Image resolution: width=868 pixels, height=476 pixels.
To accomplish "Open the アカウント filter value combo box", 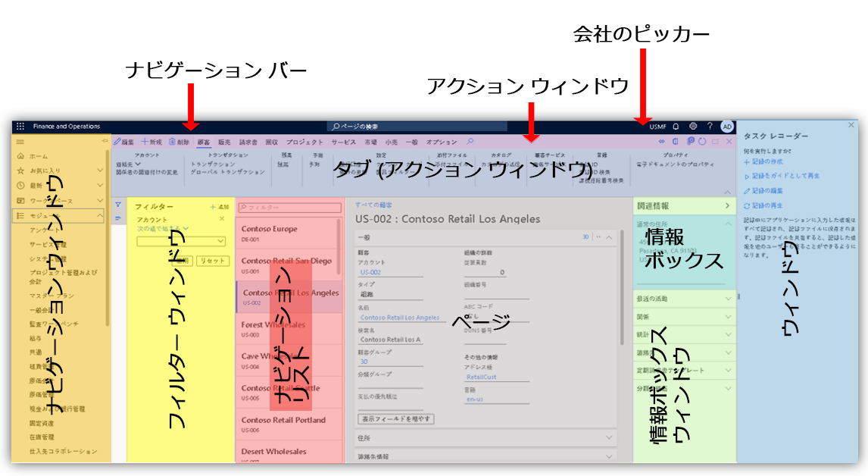I will (181, 241).
